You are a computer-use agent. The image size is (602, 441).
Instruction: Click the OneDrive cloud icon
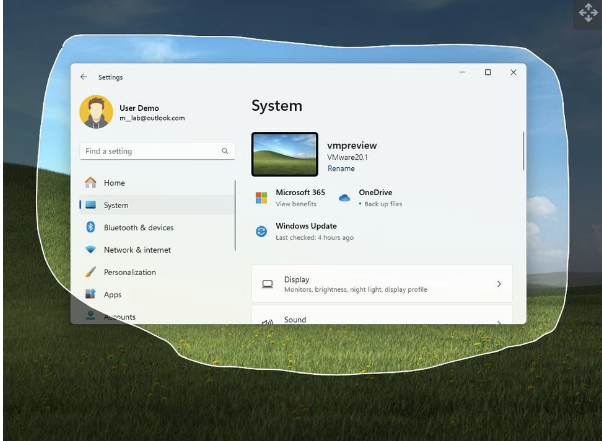tap(344, 198)
